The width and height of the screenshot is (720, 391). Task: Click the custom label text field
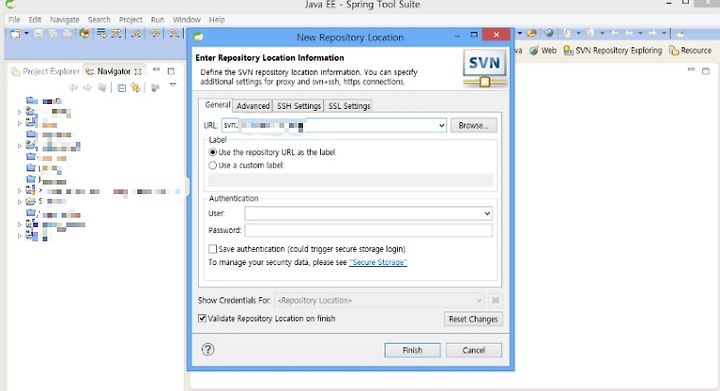point(350,180)
